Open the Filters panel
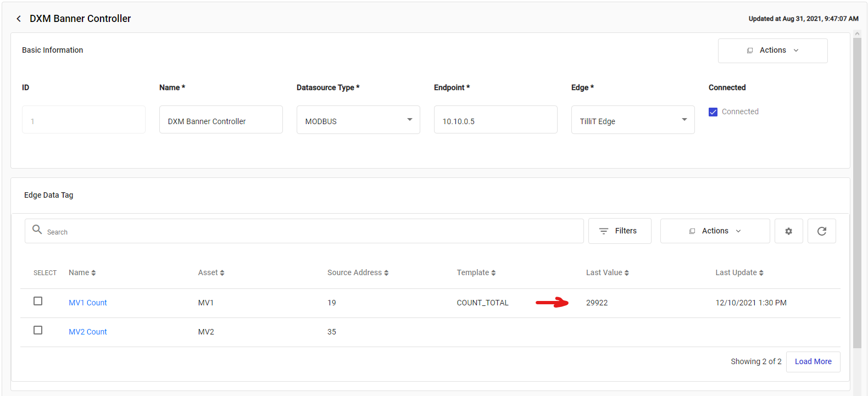Image resolution: width=868 pixels, height=396 pixels. pyautogui.click(x=619, y=231)
